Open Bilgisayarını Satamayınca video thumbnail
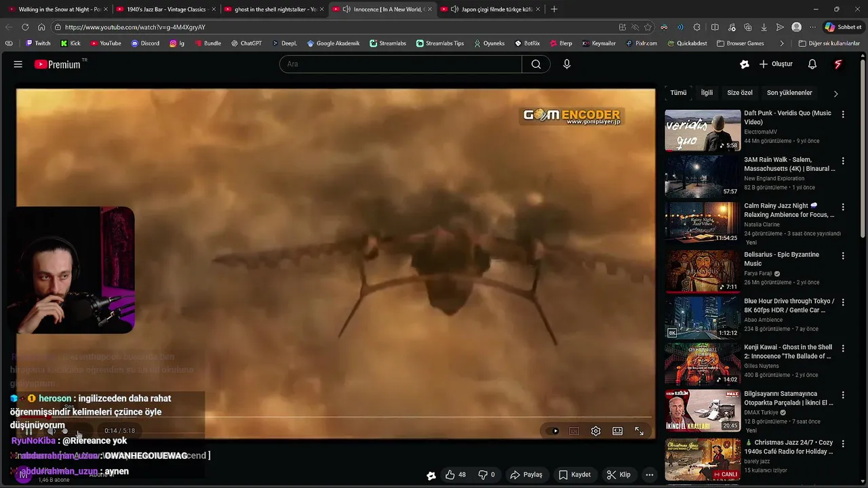Screen dimensions: 868x488 (x=703, y=410)
